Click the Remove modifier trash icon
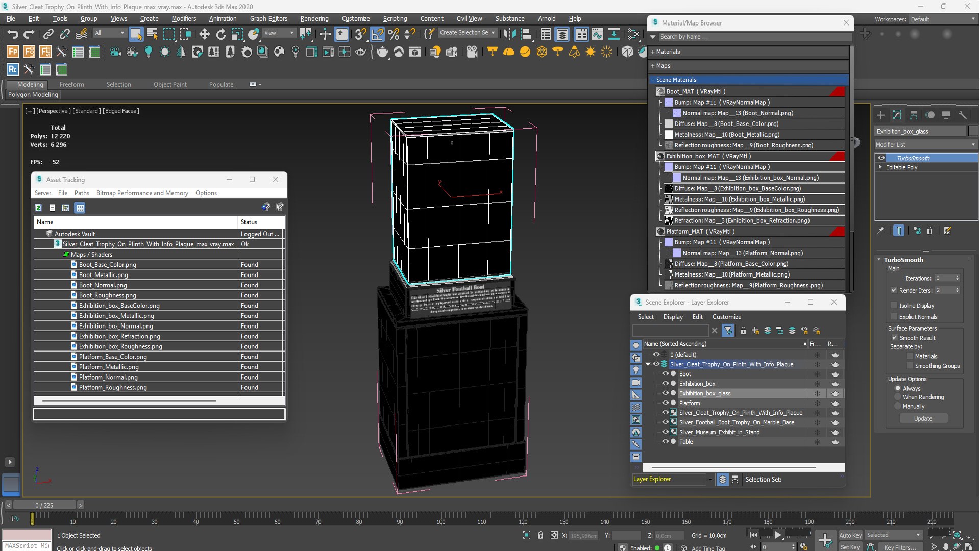The height and width of the screenshot is (551, 980). [929, 231]
